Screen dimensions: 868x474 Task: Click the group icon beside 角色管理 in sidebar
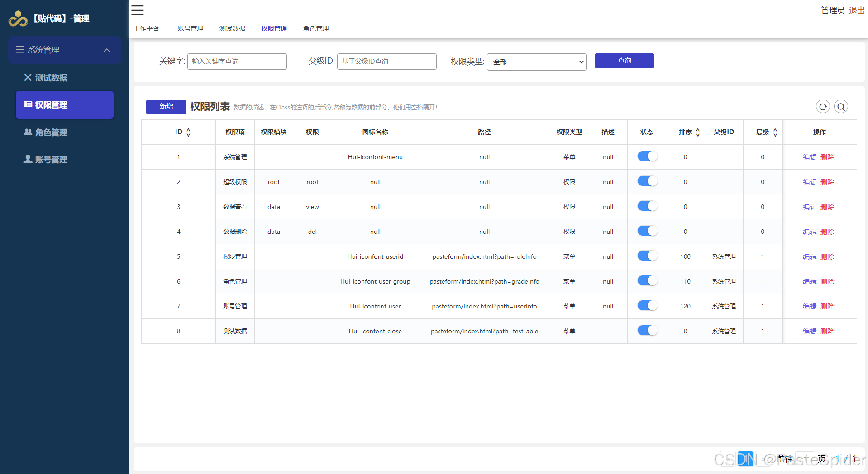point(28,132)
